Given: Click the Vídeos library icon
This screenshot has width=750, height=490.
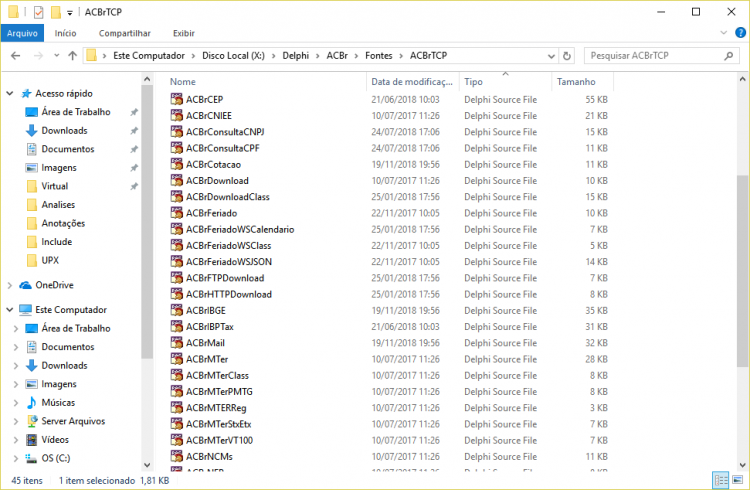Looking at the screenshot, I should tap(32, 439).
